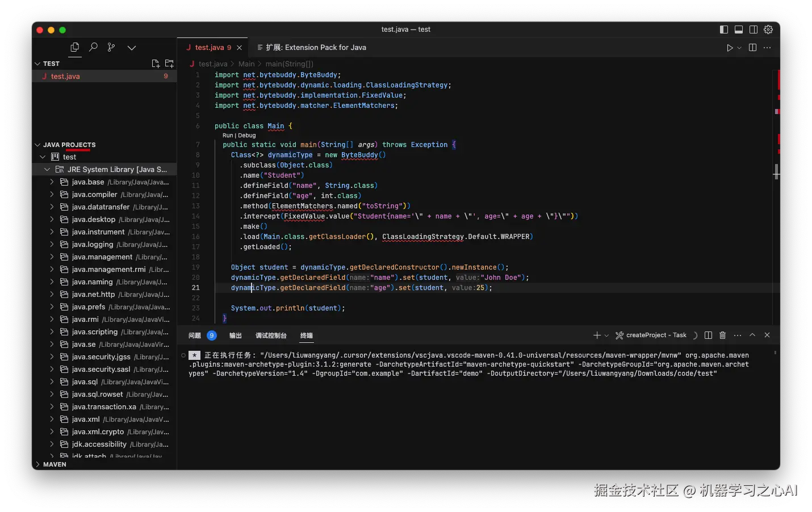The width and height of the screenshot is (812, 512).
Task: Open the Explorer view icon
Action: 74,48
